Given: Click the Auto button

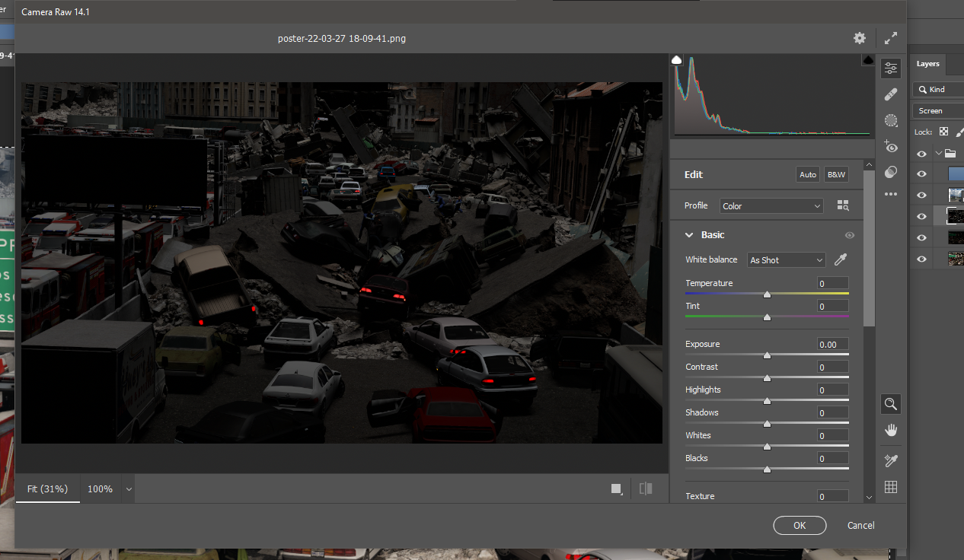Looking at the screenshot, I should click(x=807, y=175).
